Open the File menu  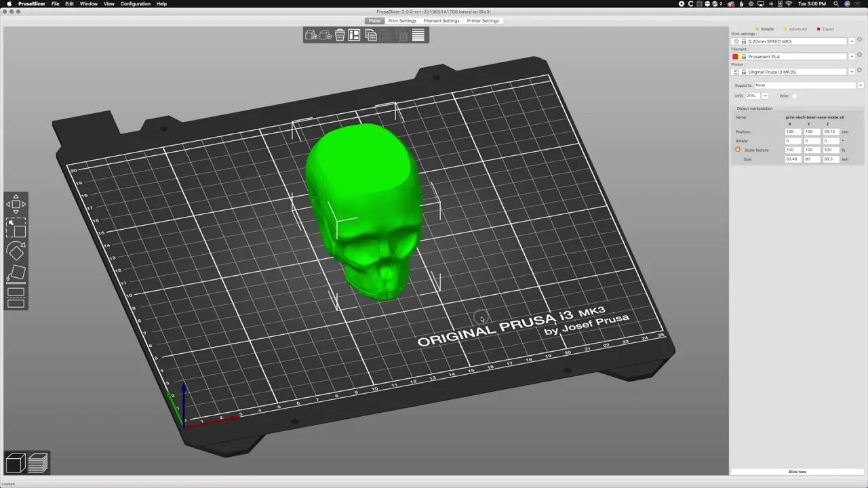[55, 4]
